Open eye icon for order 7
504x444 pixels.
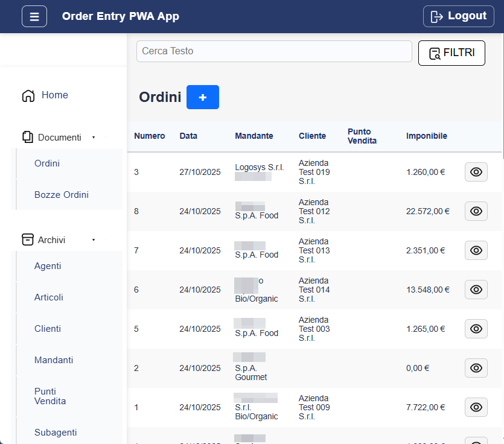tap(476, 250)
